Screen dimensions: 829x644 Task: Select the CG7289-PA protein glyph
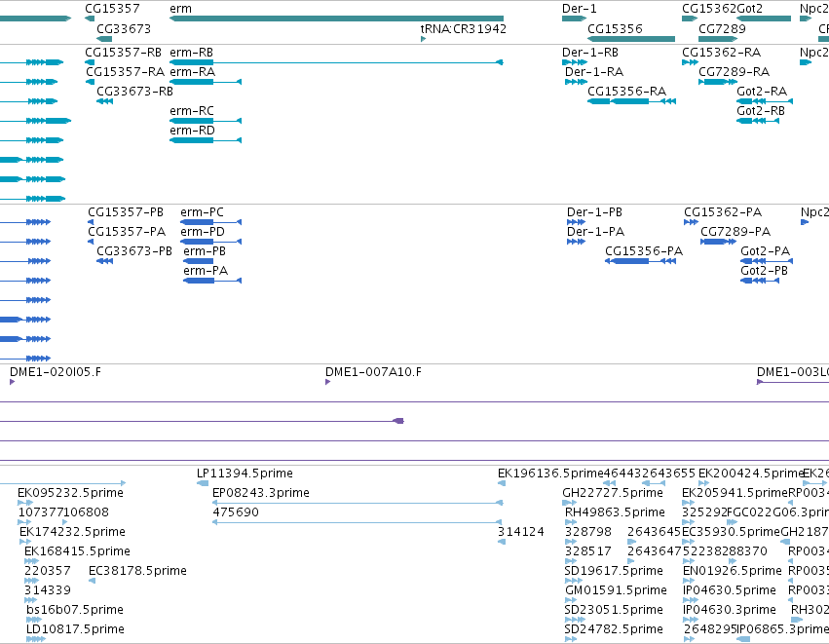tap(719, 242)
